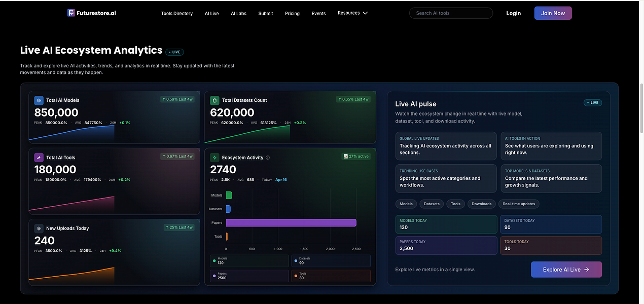Expand the Resources dropdown menu
644x304 pixels.
(x=353, y=13)
